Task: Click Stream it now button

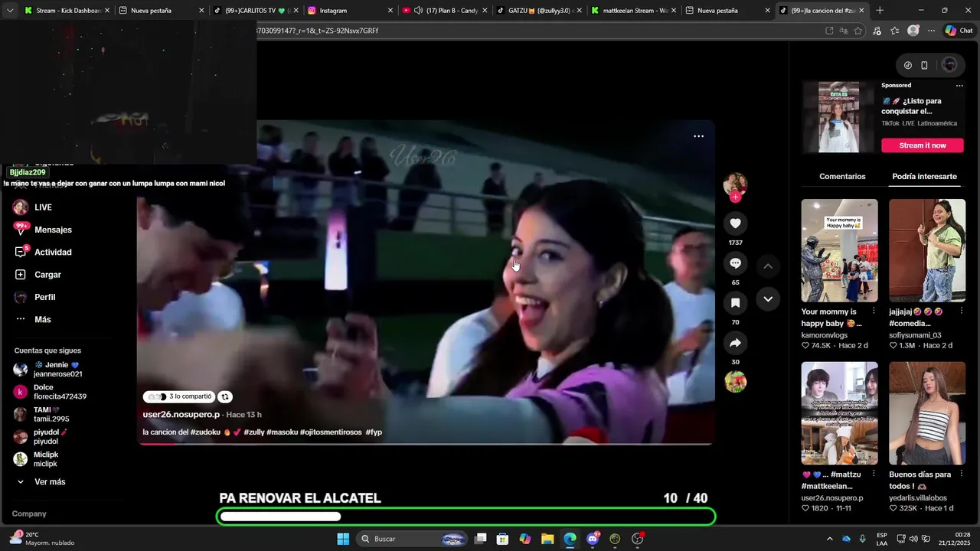Action: coord(922,145)
